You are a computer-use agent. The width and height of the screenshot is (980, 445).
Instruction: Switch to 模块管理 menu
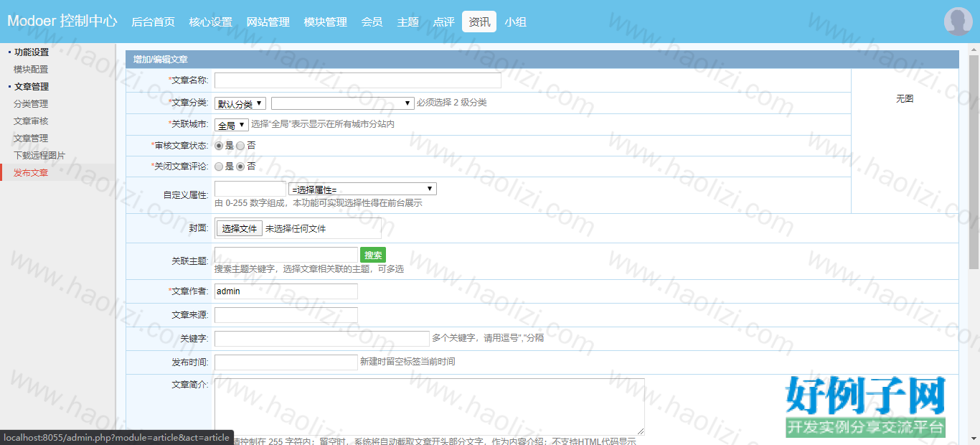[325, 22]
